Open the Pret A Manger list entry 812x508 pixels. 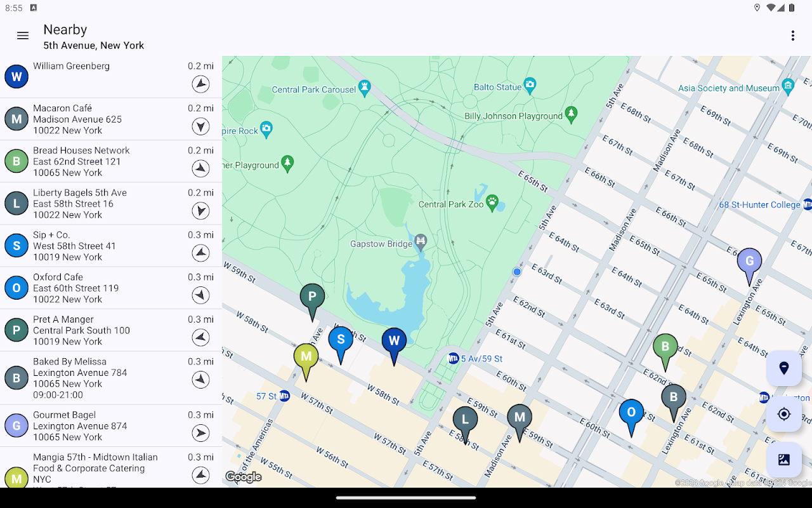(111, 330)
